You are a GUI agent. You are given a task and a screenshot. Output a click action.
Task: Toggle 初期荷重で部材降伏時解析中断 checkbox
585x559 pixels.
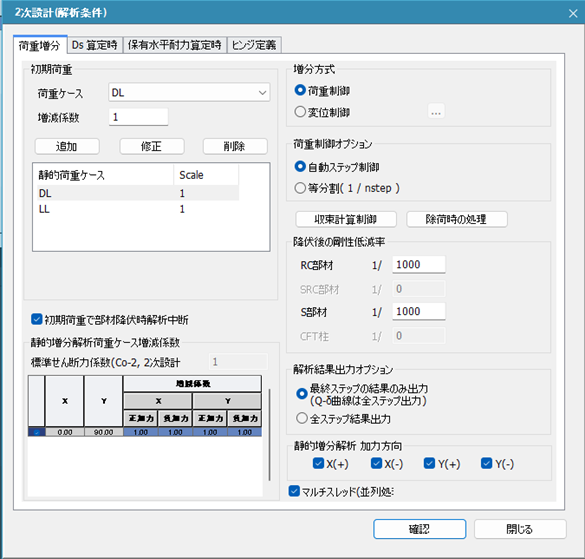[37, 319]
